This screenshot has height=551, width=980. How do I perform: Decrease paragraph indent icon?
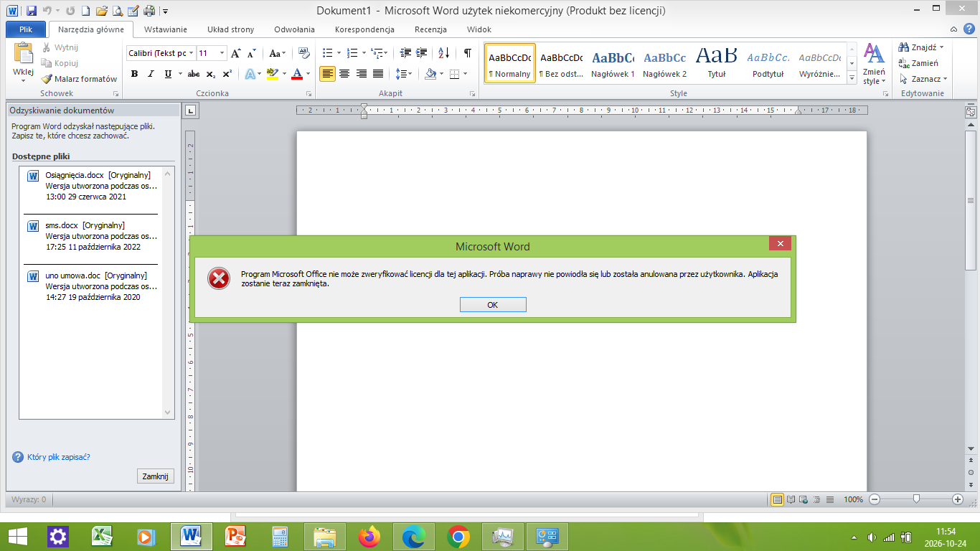tap(405, 53)
